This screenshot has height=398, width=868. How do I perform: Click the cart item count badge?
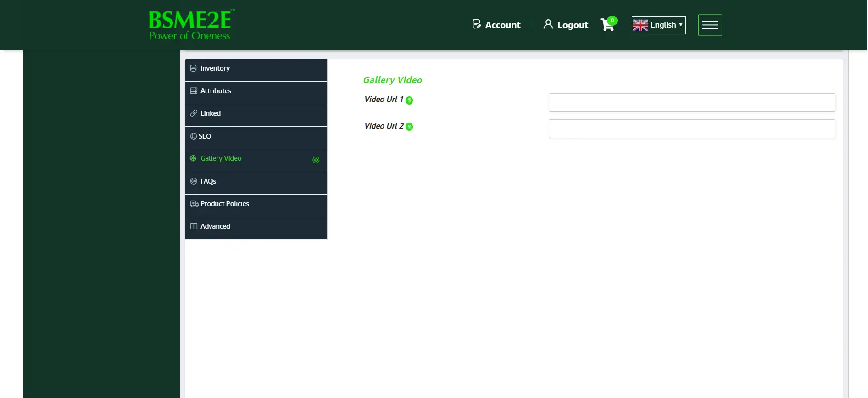(x=612, y=20)
